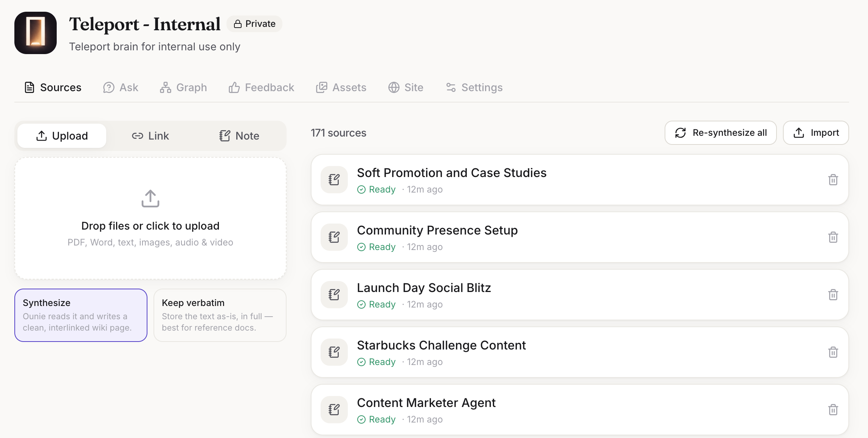
Task: Click note icon of Starbucks Challenge Content
Action: click(x=334, y=352)
